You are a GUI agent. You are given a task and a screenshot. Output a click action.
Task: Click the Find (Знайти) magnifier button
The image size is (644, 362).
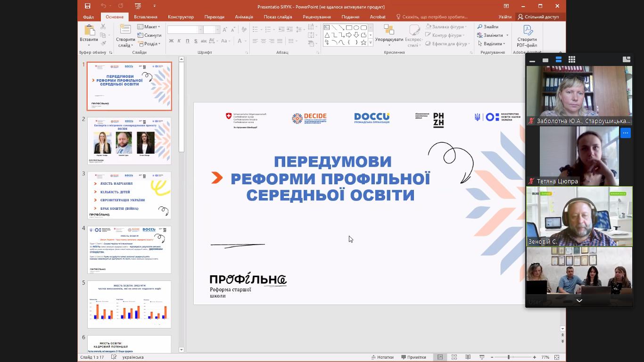coord(487,27)
